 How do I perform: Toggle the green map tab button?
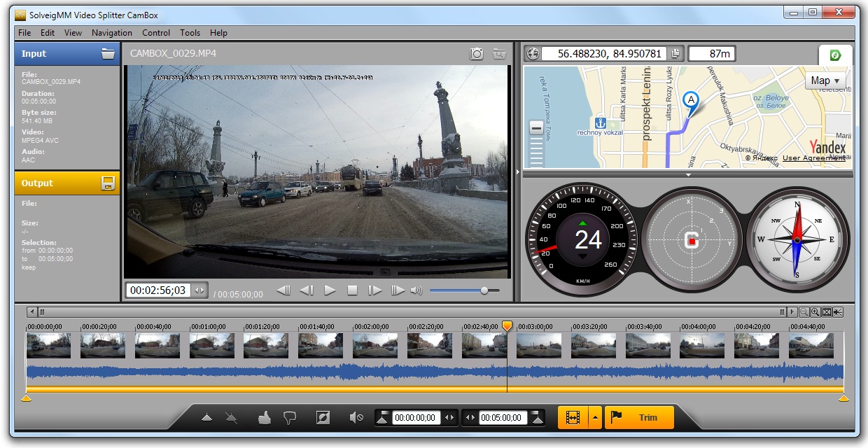click(x=835, y=55)
